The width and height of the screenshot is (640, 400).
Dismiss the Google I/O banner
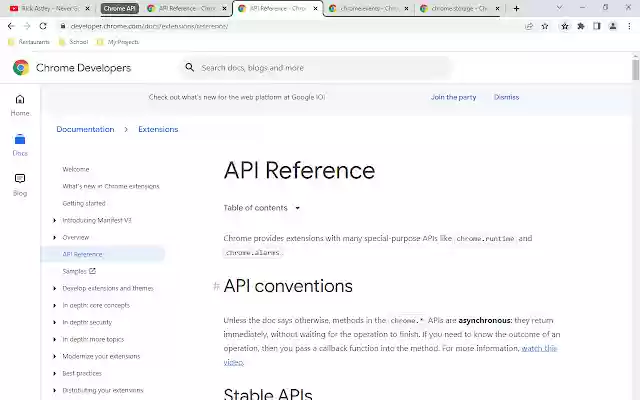click(x=506, y=97)
